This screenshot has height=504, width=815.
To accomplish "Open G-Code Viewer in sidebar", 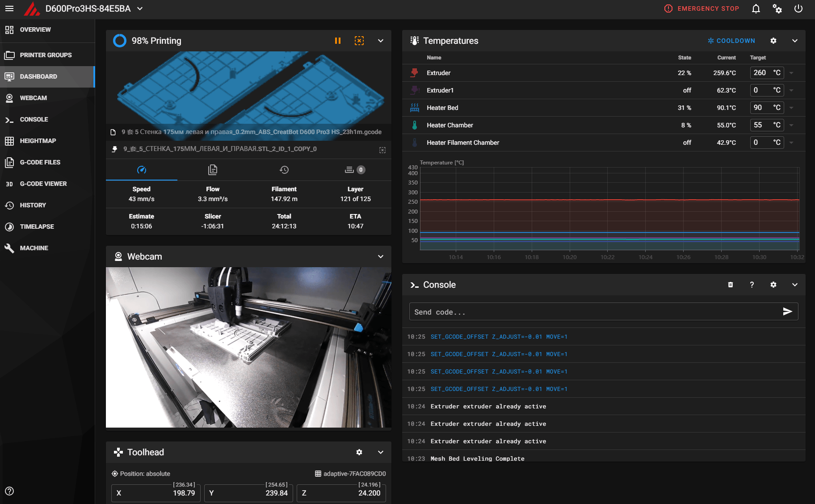I will click(47, 184).
